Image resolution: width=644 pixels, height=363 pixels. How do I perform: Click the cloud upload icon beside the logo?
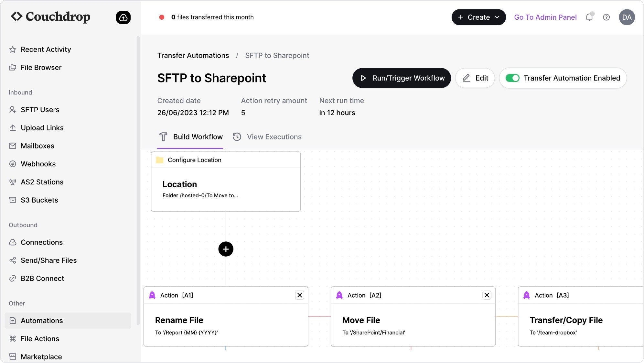coord(123,17)
